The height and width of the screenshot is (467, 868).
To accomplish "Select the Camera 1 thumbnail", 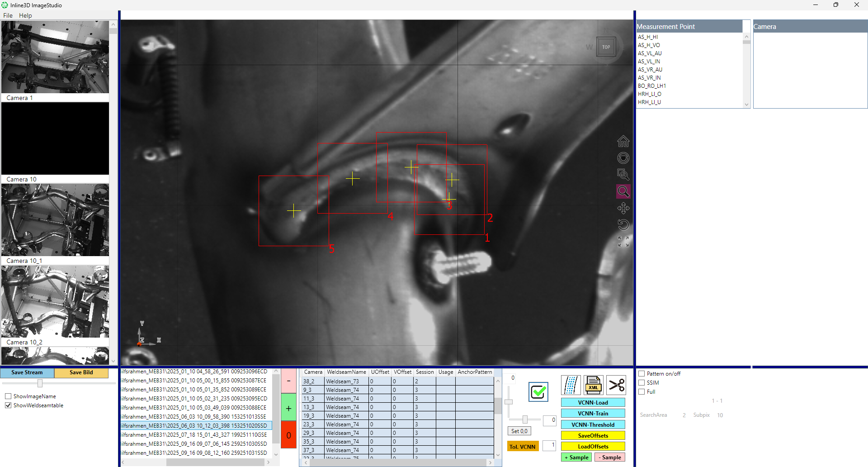I will tap(55, 57).
